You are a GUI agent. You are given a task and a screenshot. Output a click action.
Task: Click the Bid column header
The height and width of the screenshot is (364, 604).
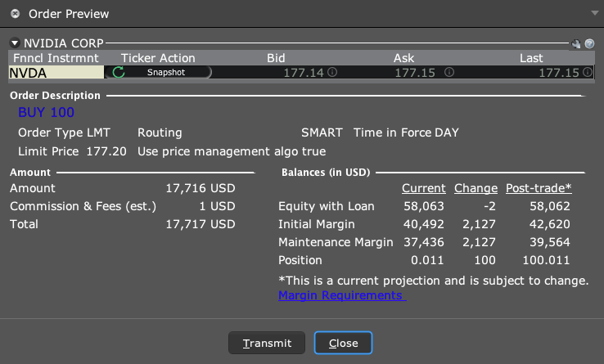[276, 58]
